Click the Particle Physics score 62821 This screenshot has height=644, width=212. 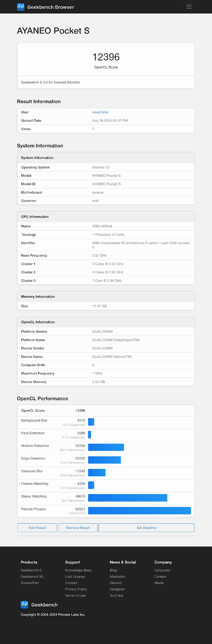tap(80, 509)
